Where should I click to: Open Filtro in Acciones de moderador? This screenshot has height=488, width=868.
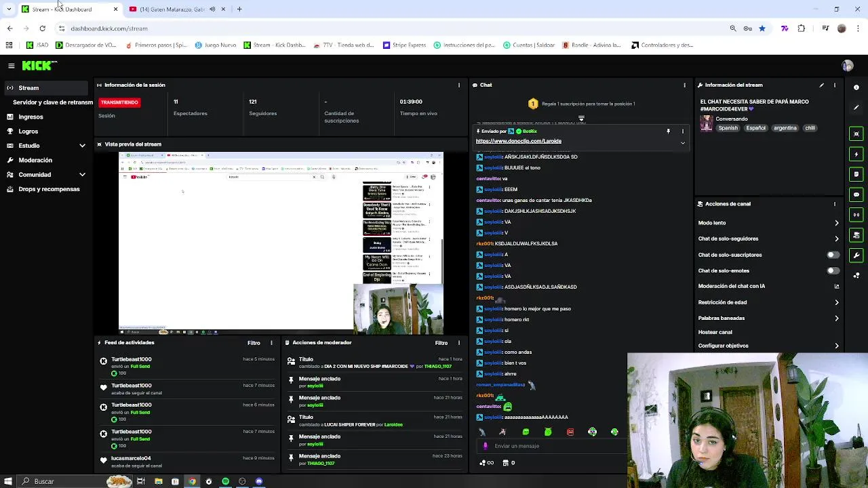click(441, 343)
